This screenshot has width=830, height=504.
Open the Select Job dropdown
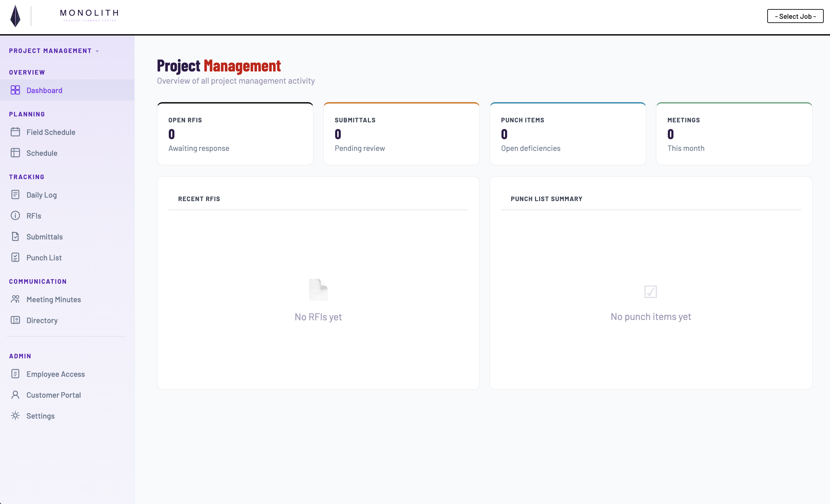pyautogui.click(x=795, y=16)
